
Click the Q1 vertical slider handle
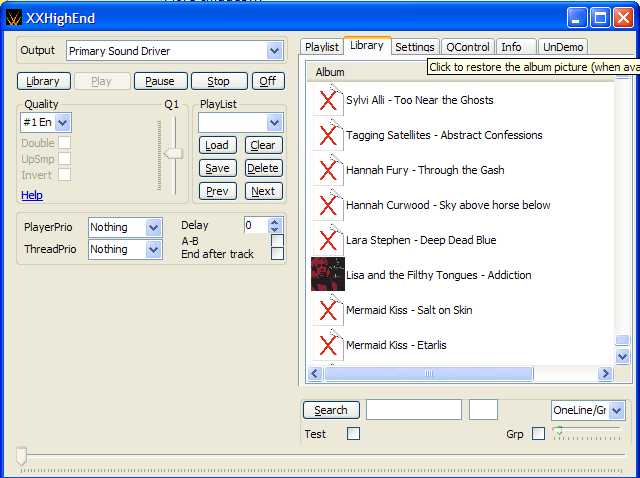tap(173, 153)
